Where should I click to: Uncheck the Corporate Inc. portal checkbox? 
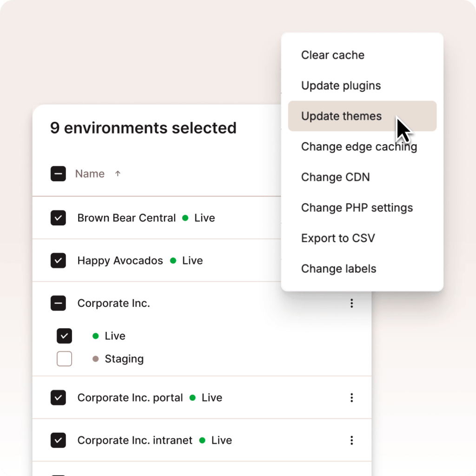coord(58,397)
